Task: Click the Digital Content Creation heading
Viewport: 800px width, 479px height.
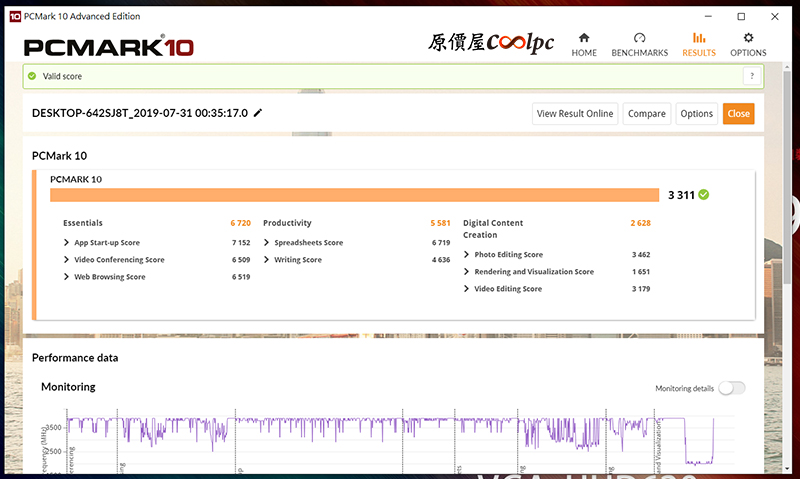Action: pos(493,229)
